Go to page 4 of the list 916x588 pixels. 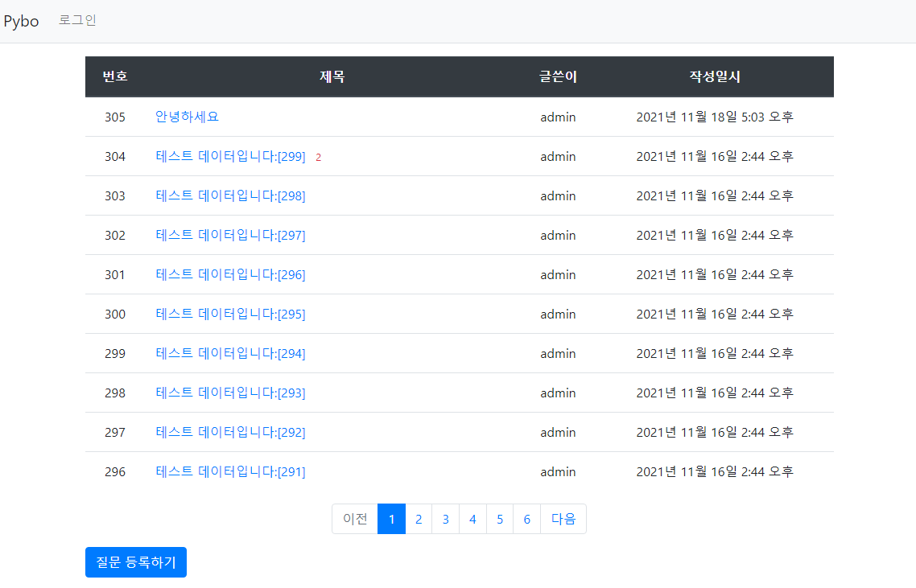coord(472,519)
